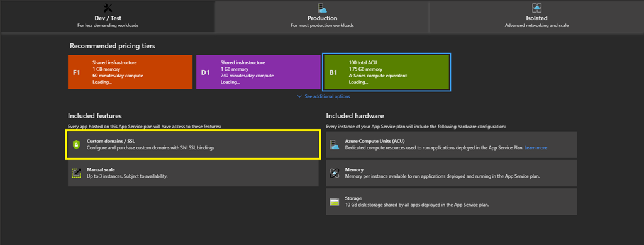Choose the B1 green pricing tier
644x245 pixels.
coord(387,72)
